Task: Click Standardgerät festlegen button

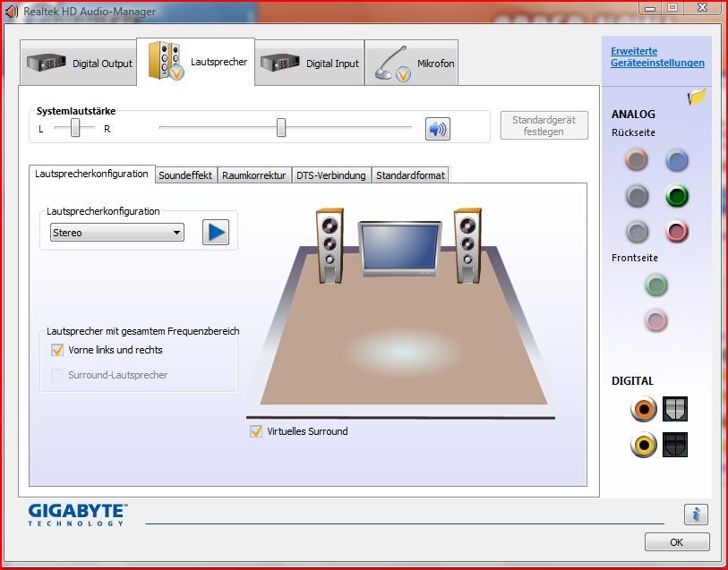Action: pos(544,125)
